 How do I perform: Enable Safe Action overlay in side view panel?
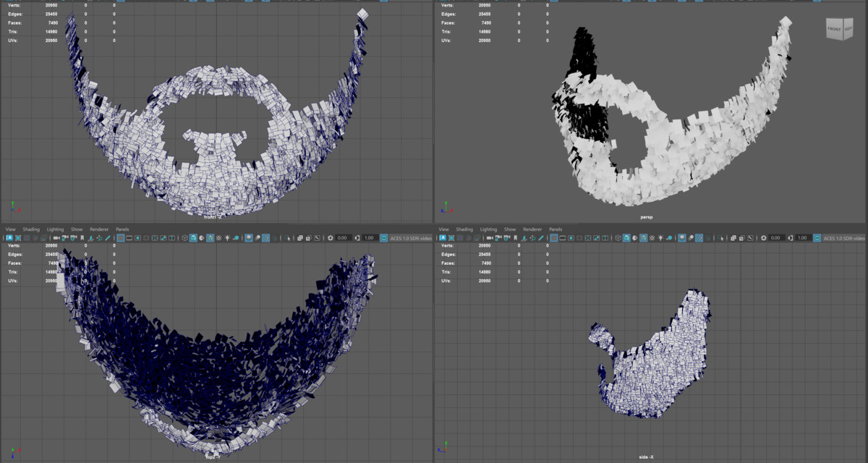point(597,238)
